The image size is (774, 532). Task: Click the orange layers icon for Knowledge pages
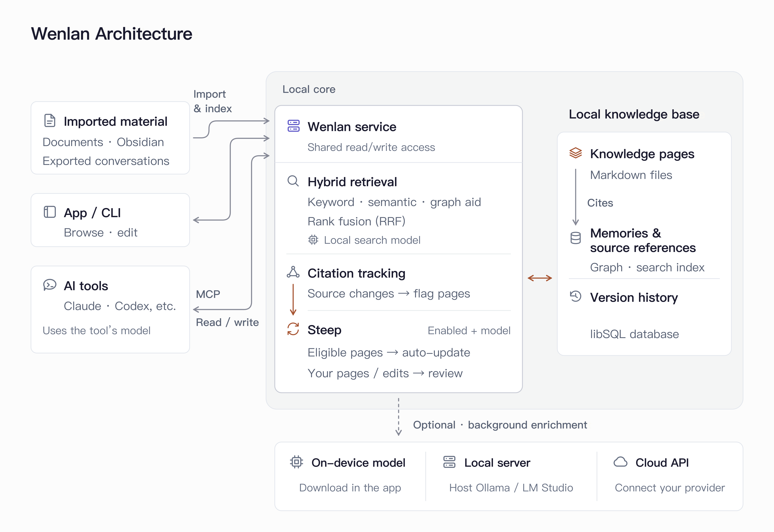tap(575, 153)
